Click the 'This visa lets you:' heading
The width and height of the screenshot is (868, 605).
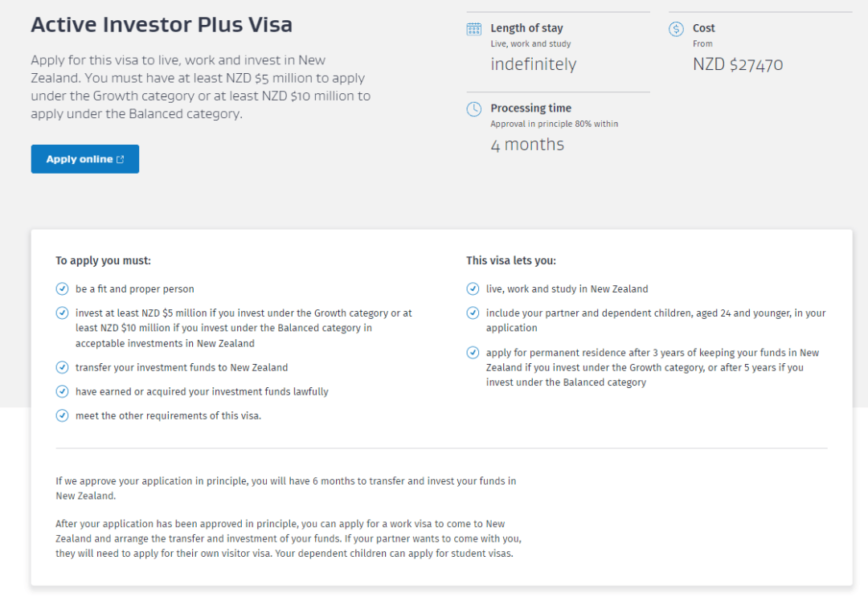[x=511, y=261]
